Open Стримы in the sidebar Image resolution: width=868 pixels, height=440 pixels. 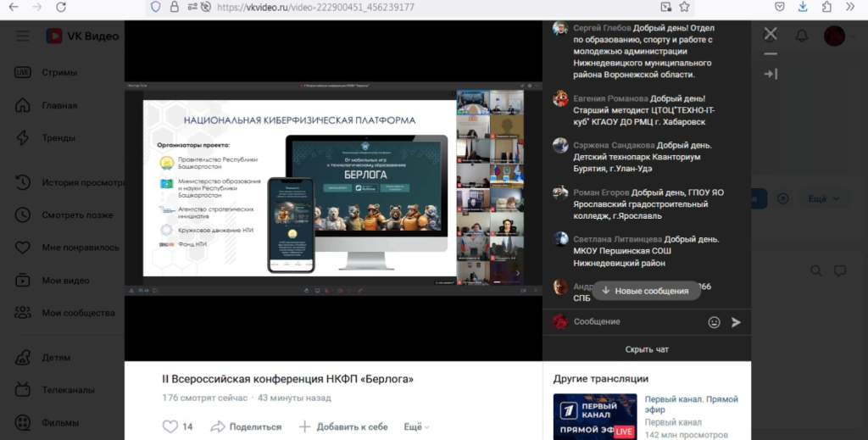click(x=58, y=72)
